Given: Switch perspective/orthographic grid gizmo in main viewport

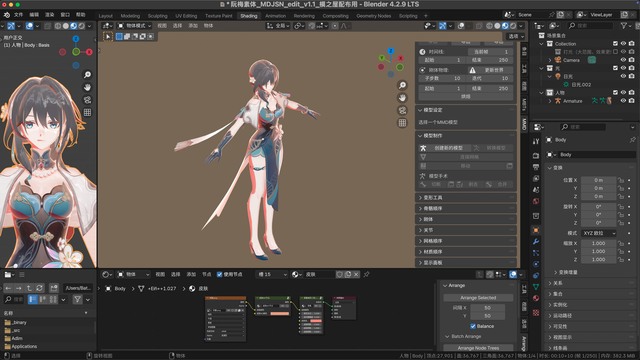Looking at the screenshot, I should point(402,123).
